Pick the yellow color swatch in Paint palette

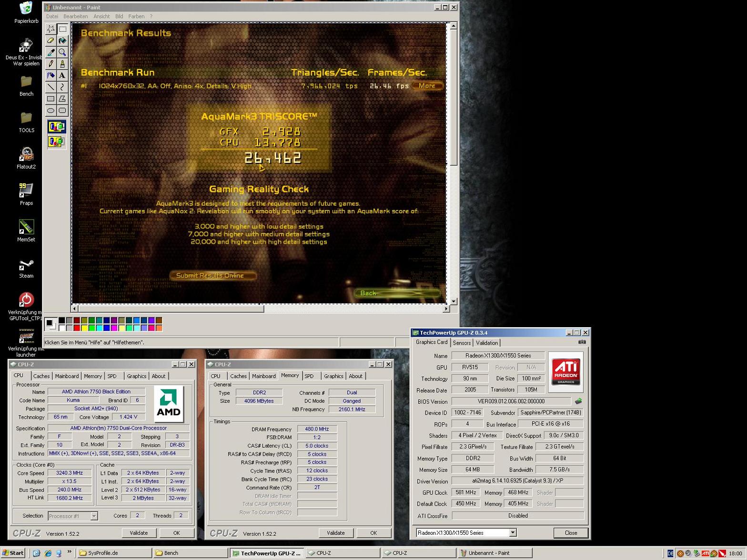pyautogui.click(x=84, y=328)
